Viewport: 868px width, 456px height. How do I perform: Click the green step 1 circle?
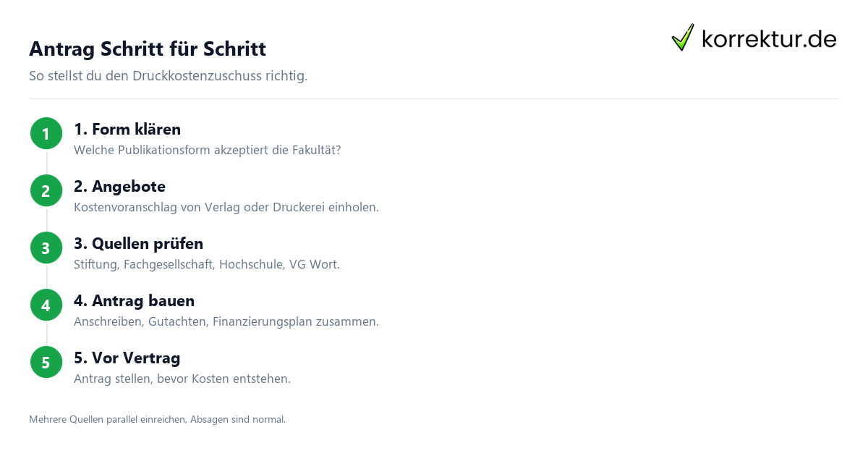pyautogui.click(x=46, y=134)
